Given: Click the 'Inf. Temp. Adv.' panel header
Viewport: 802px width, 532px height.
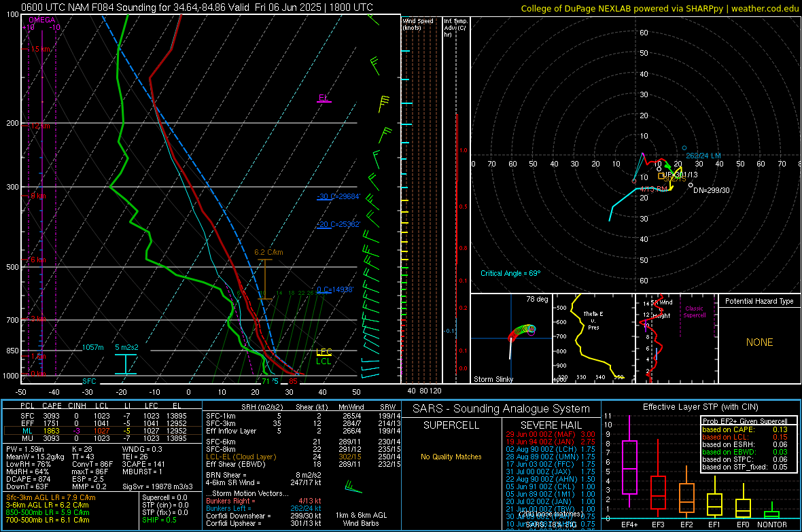Looking at the screenshot, I should coord(455,28).
